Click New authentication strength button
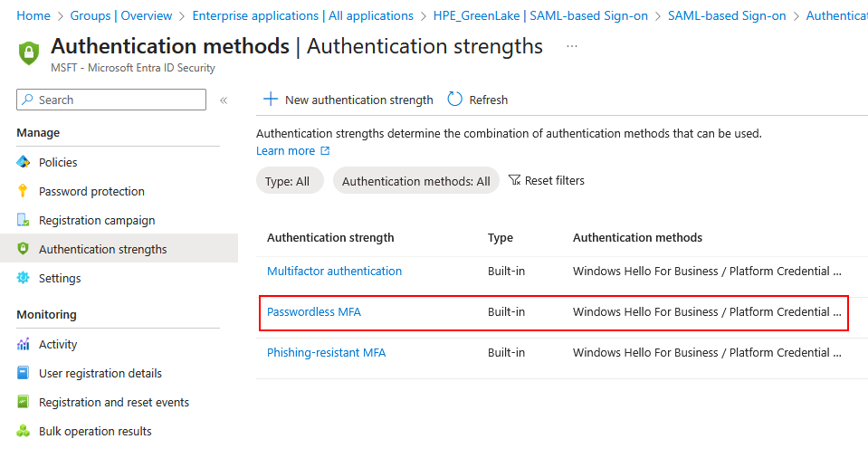The width and height of the screenshot is (868, 458). coord(348,100)
